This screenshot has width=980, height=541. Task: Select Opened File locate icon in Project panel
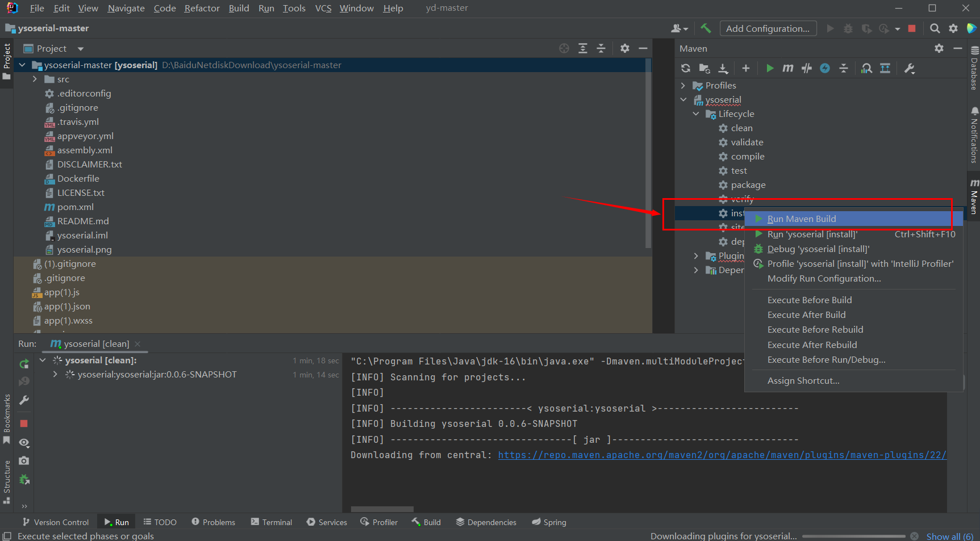564,48
